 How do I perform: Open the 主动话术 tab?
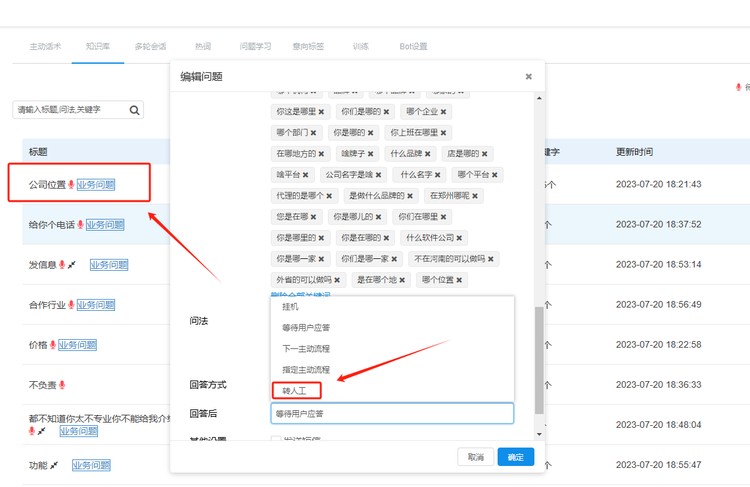pos(45,46)
